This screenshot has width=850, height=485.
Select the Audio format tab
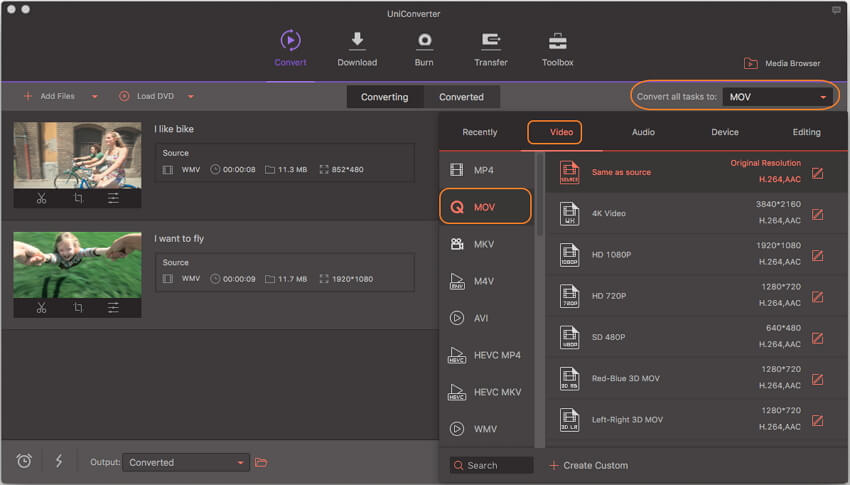[x=643, y=132]
